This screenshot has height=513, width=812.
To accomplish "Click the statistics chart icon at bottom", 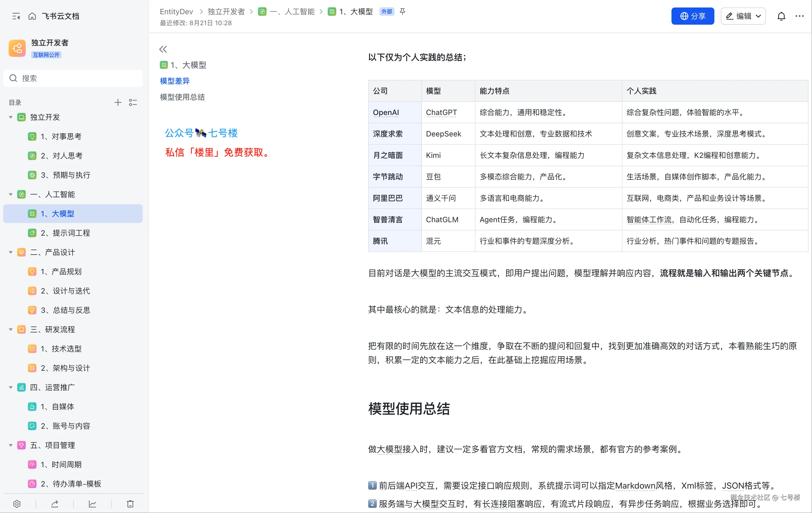I will tap(93, 504).
